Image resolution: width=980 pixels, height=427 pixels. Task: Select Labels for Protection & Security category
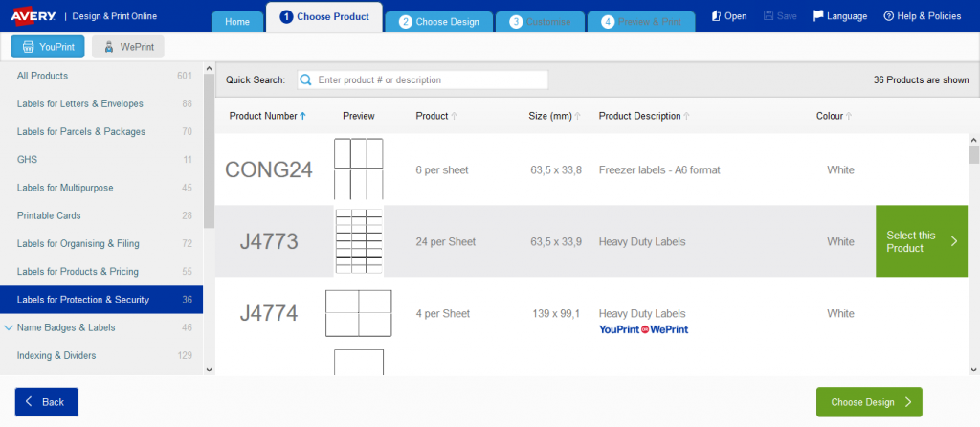pos(101,300)
